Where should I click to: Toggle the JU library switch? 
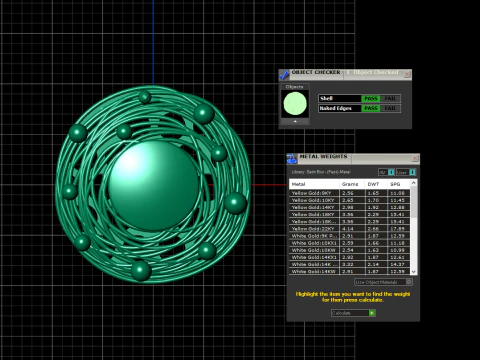(387, 172)
